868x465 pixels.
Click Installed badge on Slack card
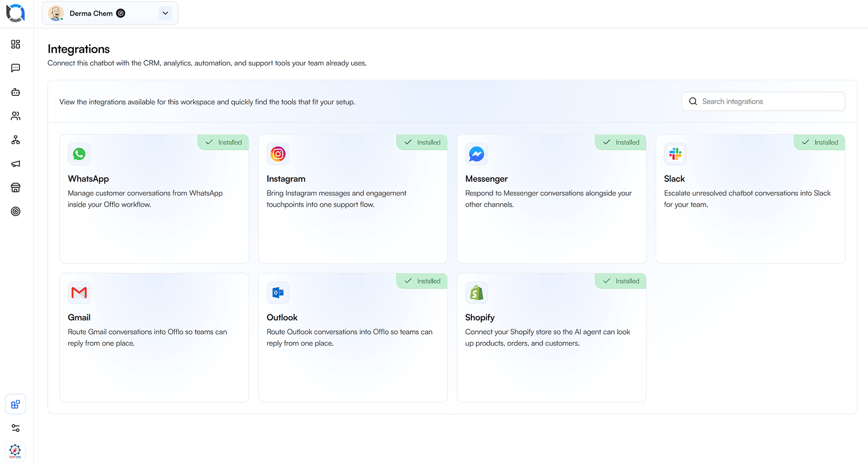click(x=820, y=142)
